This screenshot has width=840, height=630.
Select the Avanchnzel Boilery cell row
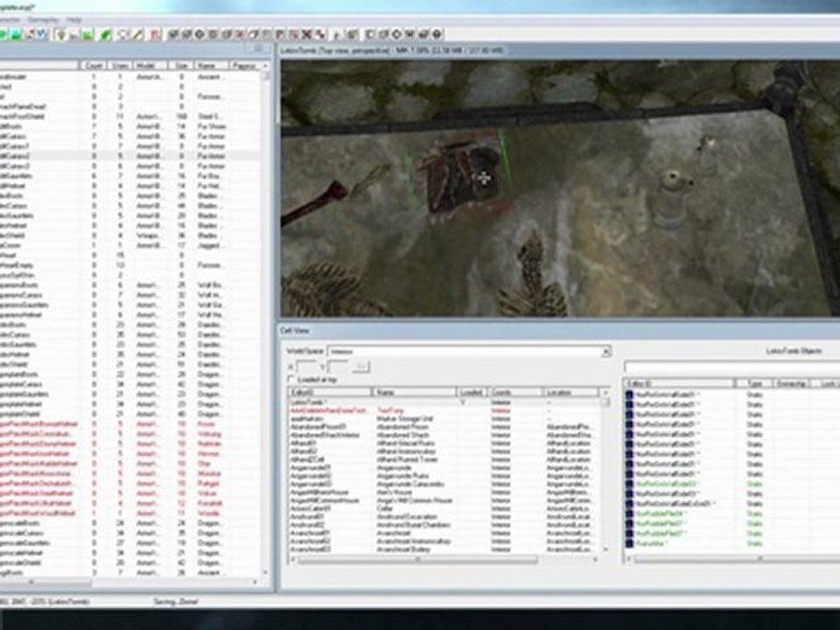pyautogui.click(x=444, y=549)
